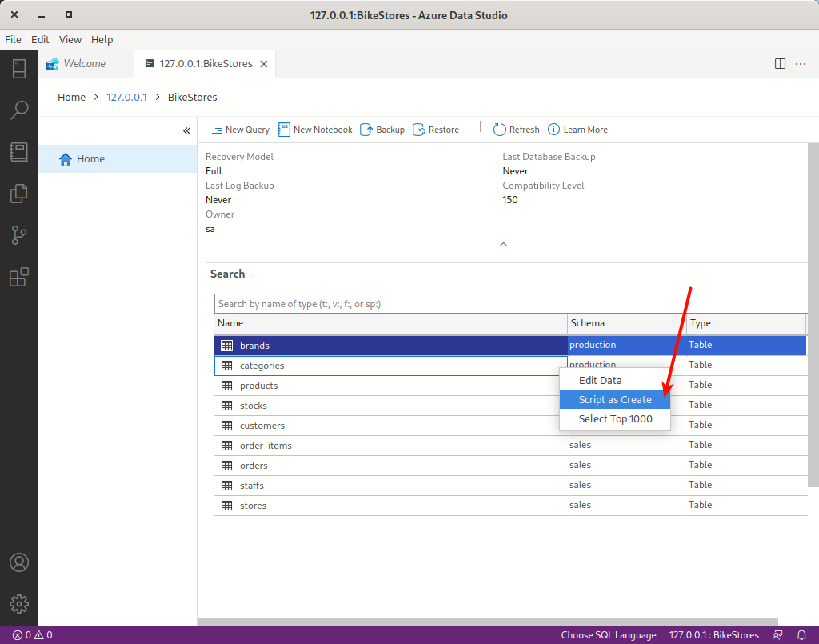
Task: Open Source Control from the activity bar
Action: coord(19,234)
